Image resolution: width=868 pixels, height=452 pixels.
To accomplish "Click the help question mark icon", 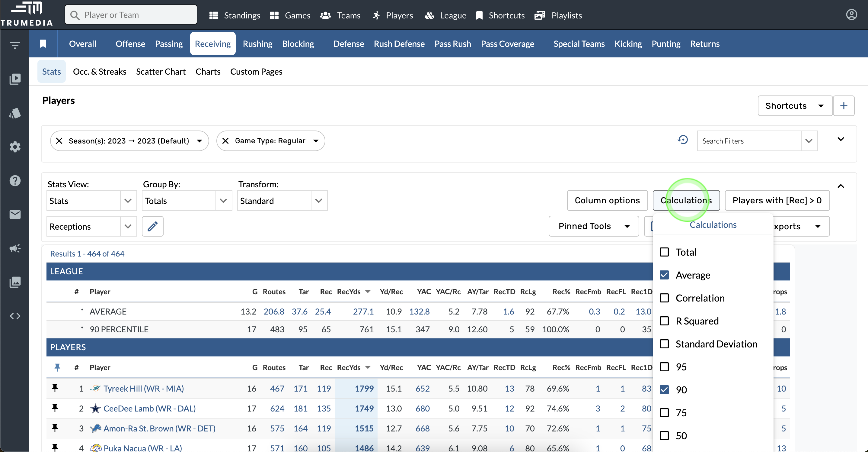I will [x=15, y=181].
